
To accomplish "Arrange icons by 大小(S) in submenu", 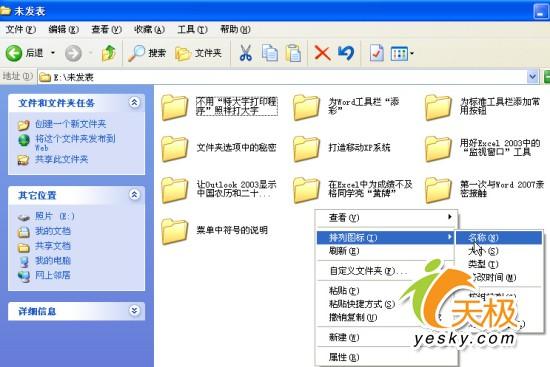I will click(499, 251).
